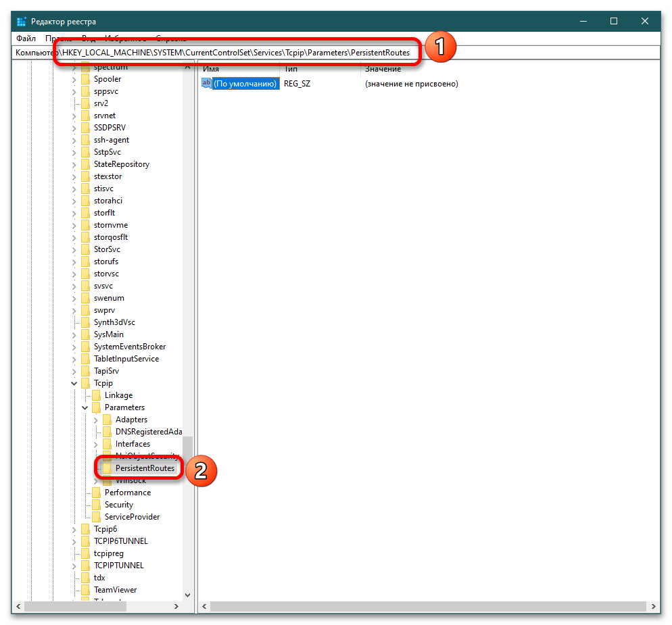The image size is (672, 625).
Task: Maximize the Registry Editor window
Action: tap(614, 21)
